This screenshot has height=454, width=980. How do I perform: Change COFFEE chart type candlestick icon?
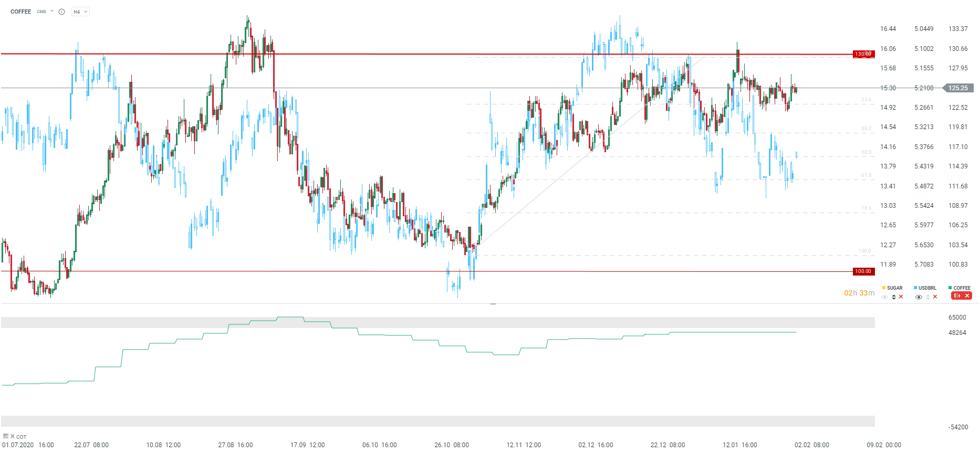point(957,296)
